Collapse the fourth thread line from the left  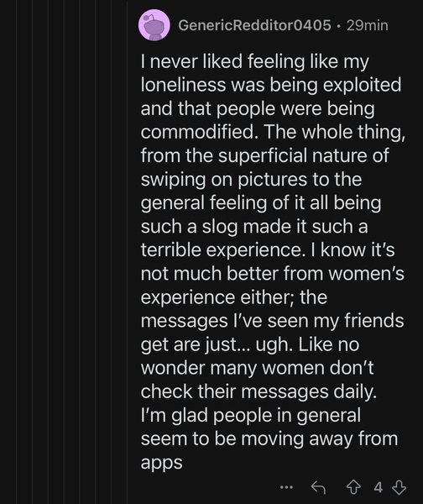click(64, 252)
